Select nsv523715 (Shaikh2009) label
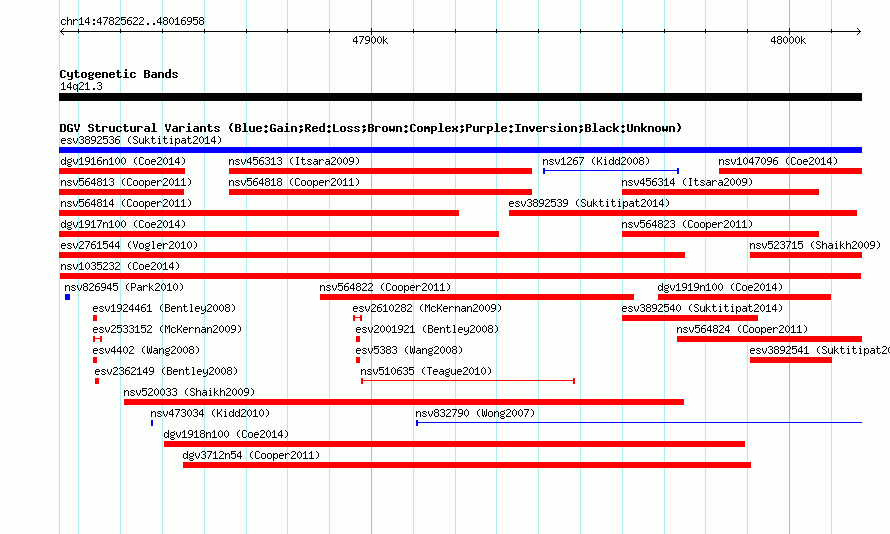 [815, 245]
